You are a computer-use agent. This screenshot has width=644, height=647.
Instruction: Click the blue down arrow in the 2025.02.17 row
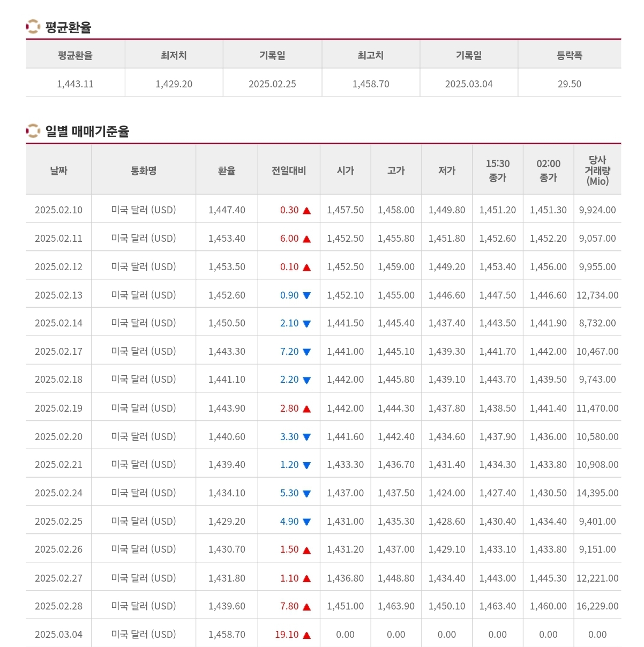click(306, 352)
